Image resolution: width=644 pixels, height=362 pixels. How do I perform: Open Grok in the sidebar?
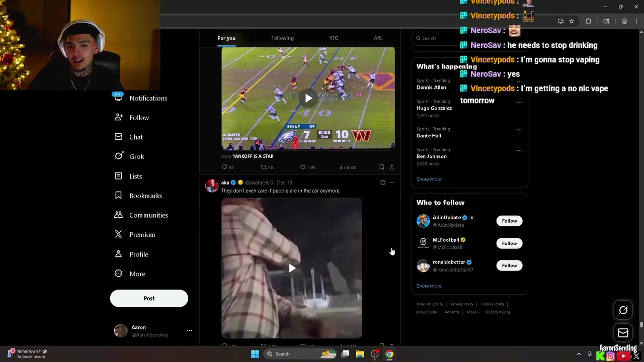pyautogui.click(x=129, y=156)
